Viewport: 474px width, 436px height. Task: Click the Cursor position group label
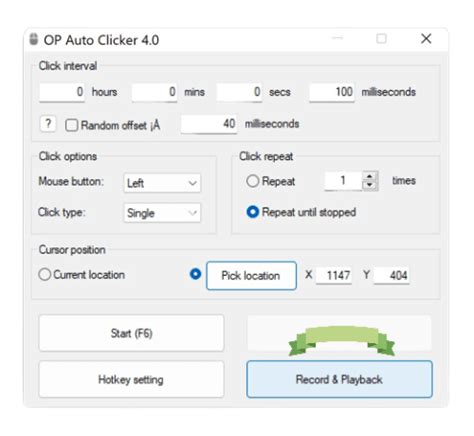(72, 250)
